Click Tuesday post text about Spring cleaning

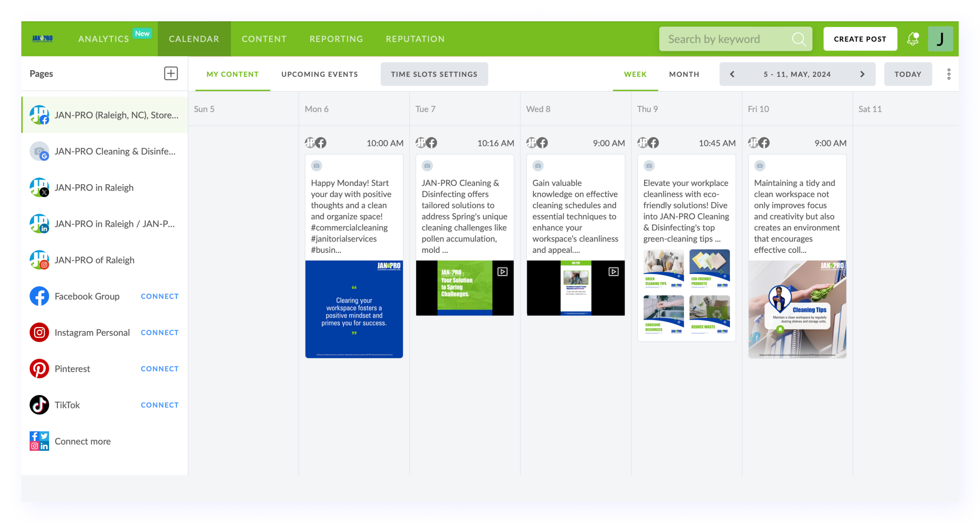[x=464, y=216]
